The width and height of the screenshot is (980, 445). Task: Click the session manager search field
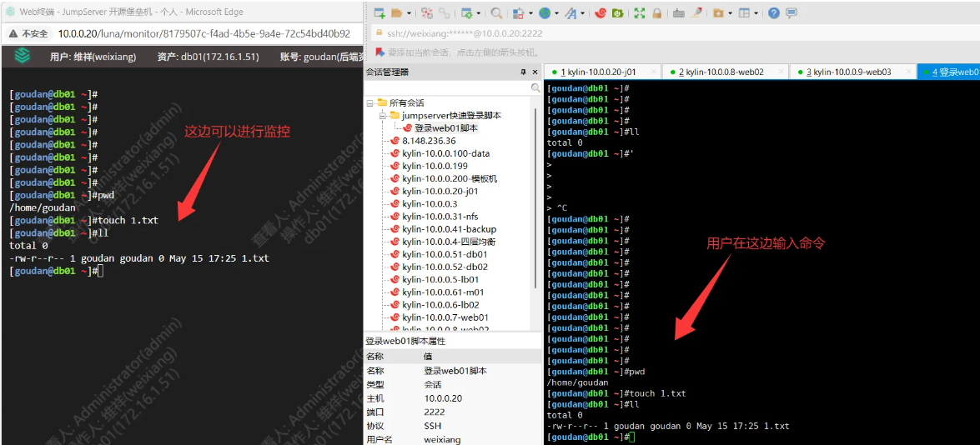[448, 88]
